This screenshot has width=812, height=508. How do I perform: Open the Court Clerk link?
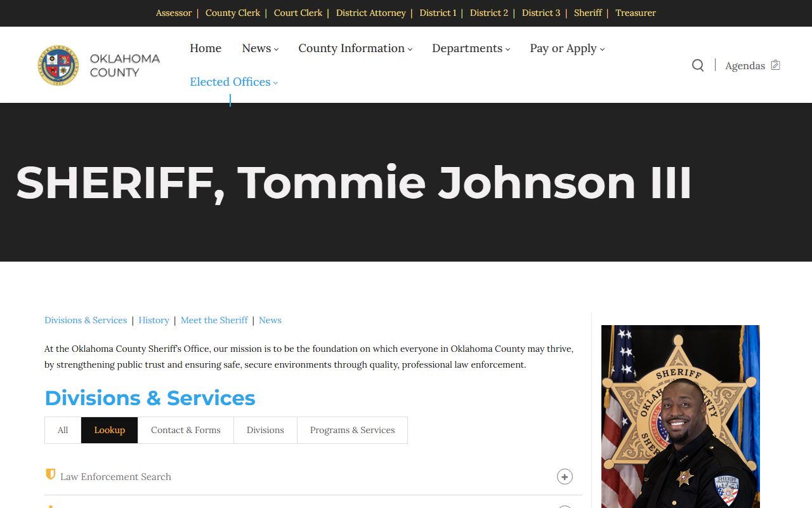[298, 13]
